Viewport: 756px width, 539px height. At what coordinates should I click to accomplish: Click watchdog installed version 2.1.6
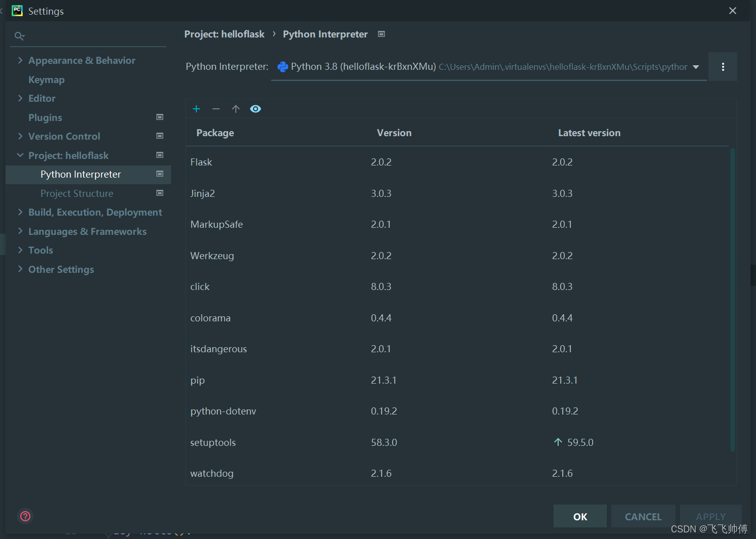381,473
